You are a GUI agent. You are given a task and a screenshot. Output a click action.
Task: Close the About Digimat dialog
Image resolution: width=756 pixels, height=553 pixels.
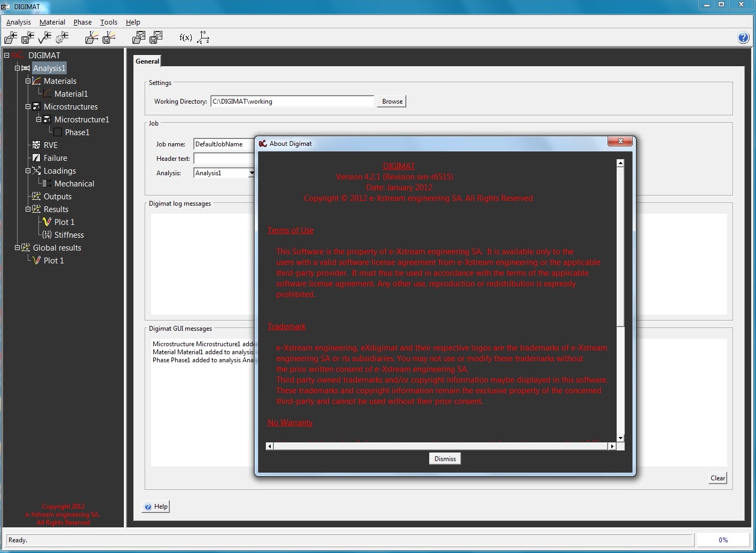point(620,142)
